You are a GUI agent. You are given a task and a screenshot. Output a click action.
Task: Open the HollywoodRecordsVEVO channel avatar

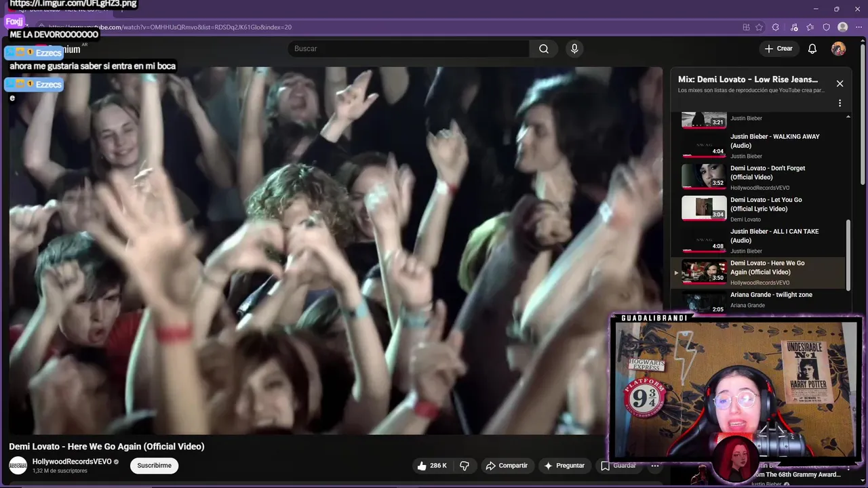18,466
